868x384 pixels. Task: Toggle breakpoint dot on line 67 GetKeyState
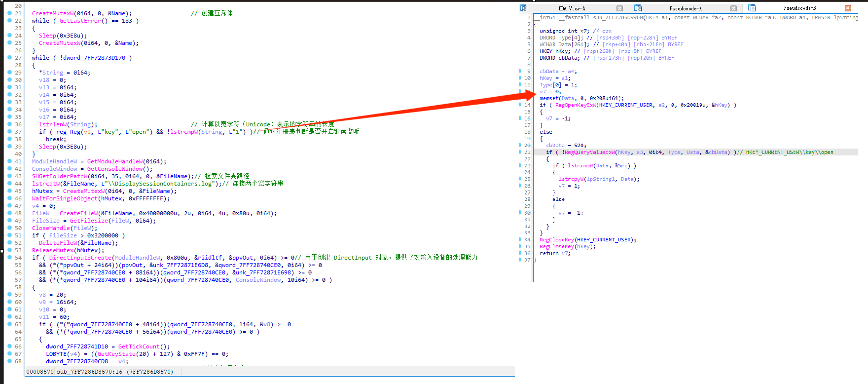9,354
